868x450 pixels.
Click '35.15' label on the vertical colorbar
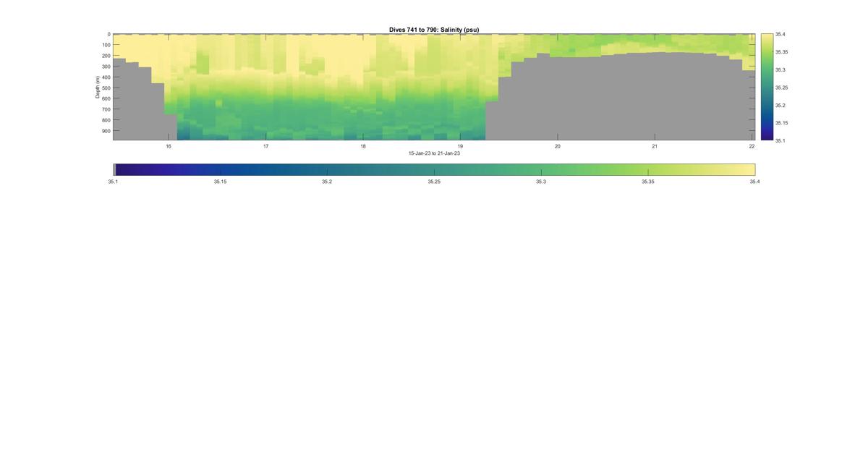[782, 123]
